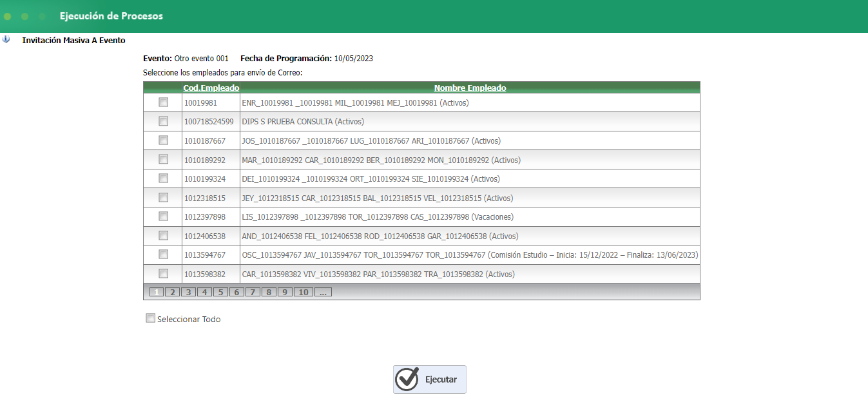The width and height of the screenshot is (868, 404).
Task: Select page 6 in the pager
Action: tap(236, 292)
